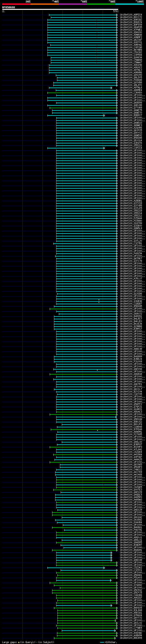Click the hit label UniRef100_O74892

(131, 585)
